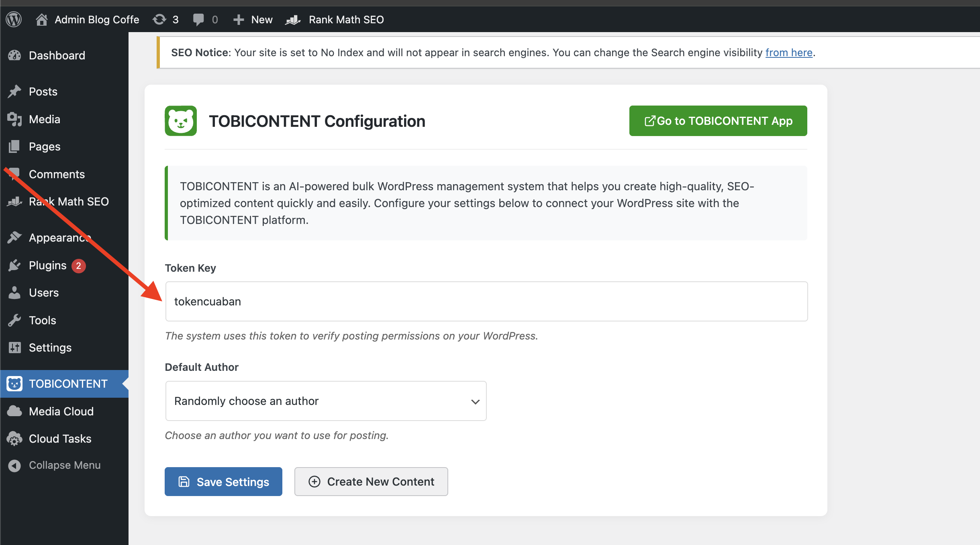Click the Appearance brush icon
This screenshot has width=980, height=545.
point(14,238)
